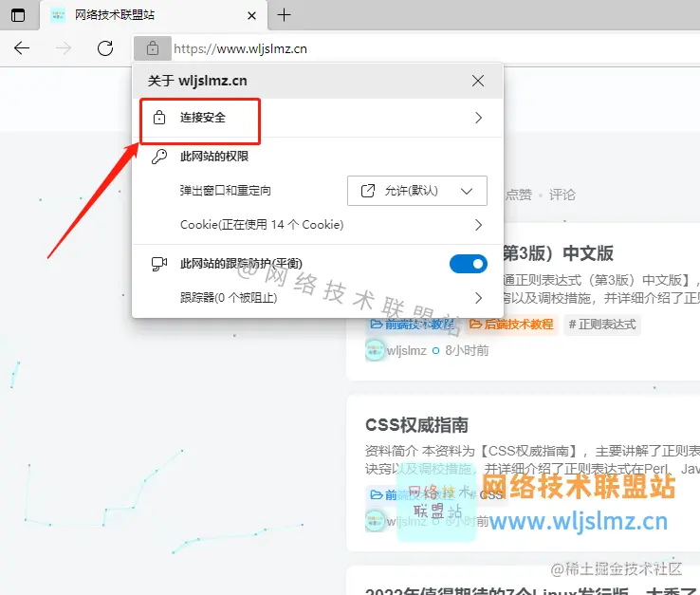Image resolution: width=700 pixels, height=595 pixels.
Task: Open the 后端技术教程 category tag
Action: coord(511,325)
